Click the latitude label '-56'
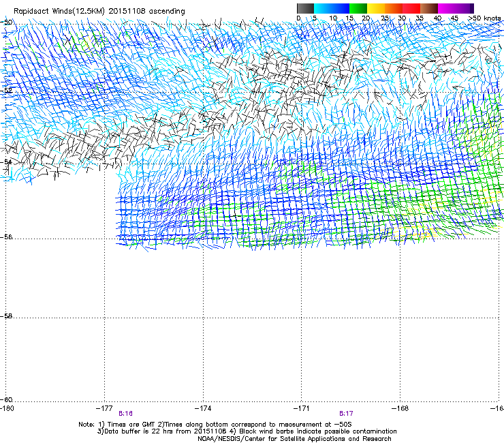This screenshot has height=443, width=504. pos(6,236)
